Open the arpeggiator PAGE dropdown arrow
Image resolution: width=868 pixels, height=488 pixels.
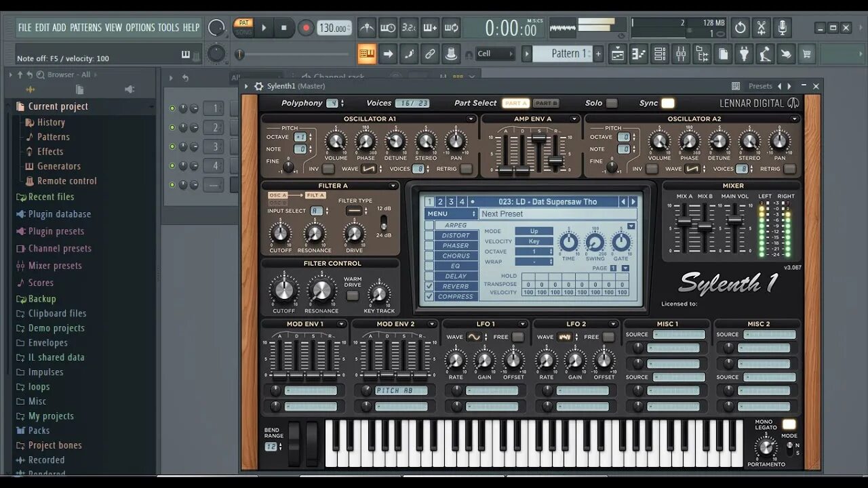tap(625, 268)
